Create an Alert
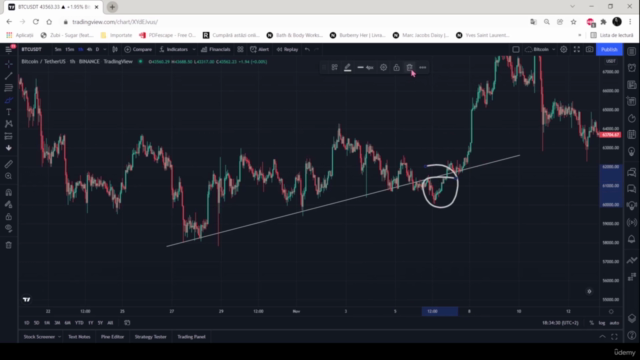The width and height of the screenshot is (640, 360). 260,49
